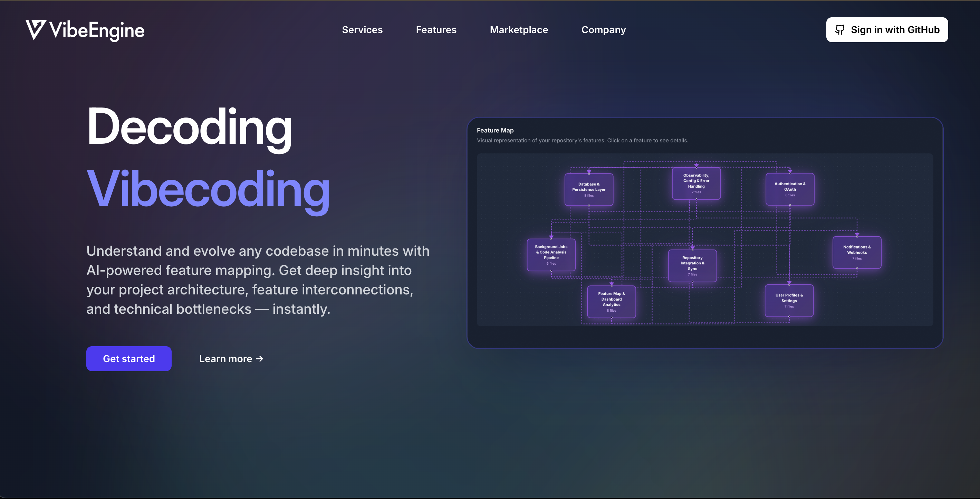Click the User Profiles & Settings node
Image resolution: width=980 pixels, height=499 pixels.
[789, 300]
